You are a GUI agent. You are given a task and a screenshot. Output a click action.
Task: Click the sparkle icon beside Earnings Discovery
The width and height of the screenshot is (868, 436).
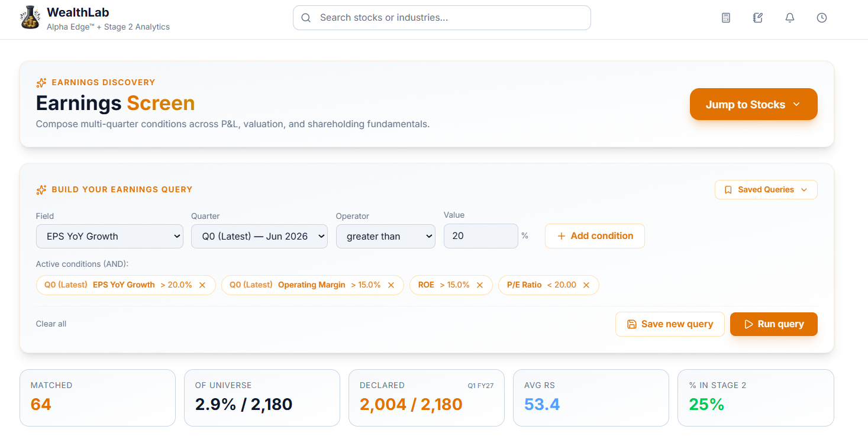(x=41, y=83)
